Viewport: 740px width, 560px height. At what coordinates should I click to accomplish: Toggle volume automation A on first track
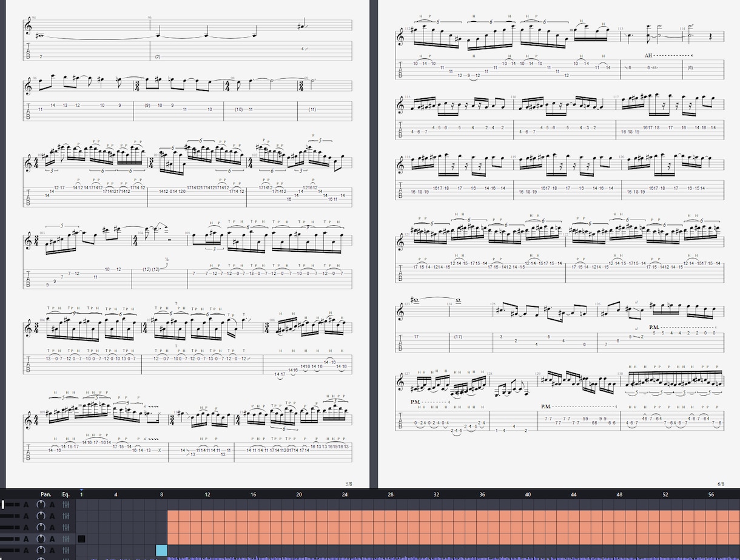click(27, 505)
